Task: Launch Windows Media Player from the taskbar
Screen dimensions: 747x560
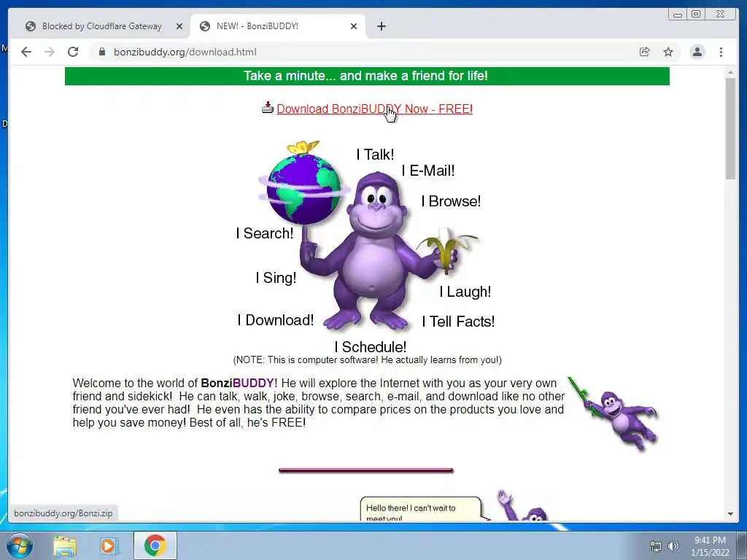Action: coord(108,546)
